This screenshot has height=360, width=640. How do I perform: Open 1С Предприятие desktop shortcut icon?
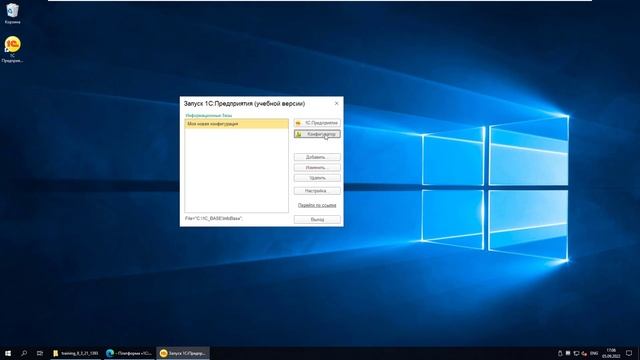tap(12, 49)
